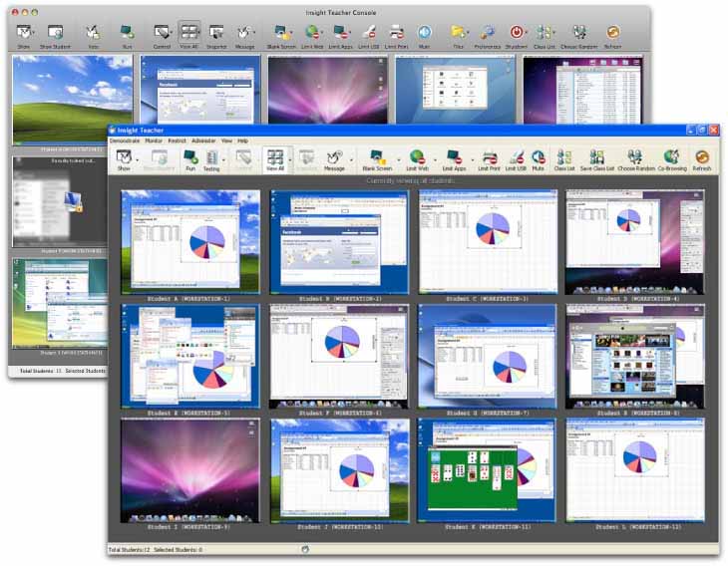Click Refresh icon in Windows Insight Teacher toolbar
728x566 pixels.
pos(702,159)
